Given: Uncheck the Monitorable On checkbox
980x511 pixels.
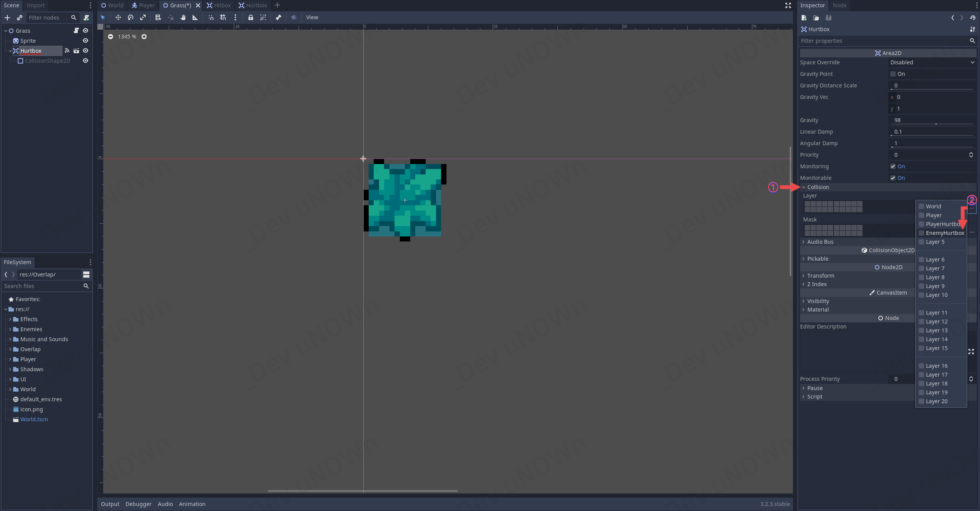Looking at the screenshot, I should 893,178.
